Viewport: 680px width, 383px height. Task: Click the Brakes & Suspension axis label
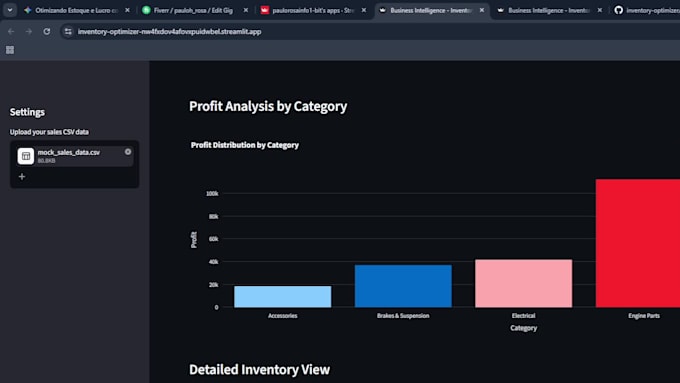(403, 316)
